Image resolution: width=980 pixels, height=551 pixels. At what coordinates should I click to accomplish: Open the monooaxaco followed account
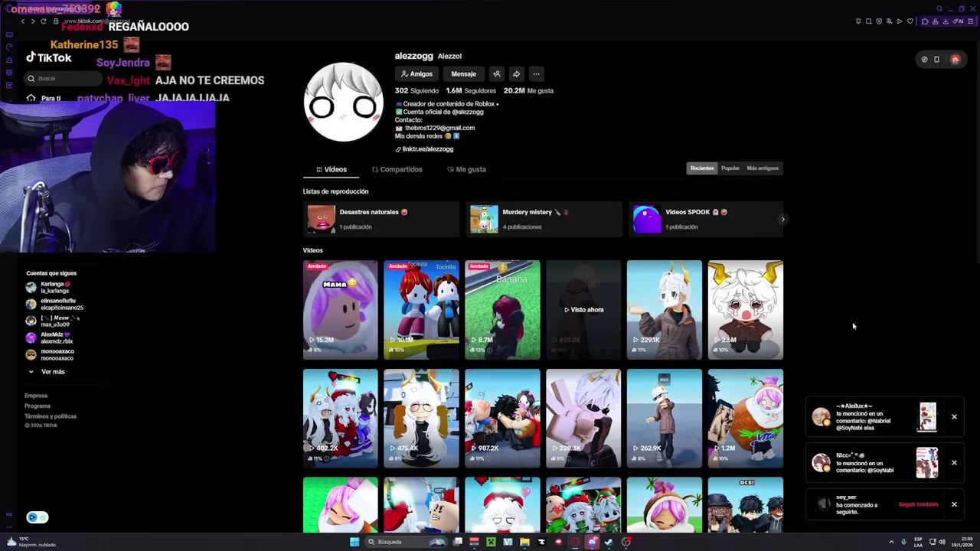[x=51, y=354]
